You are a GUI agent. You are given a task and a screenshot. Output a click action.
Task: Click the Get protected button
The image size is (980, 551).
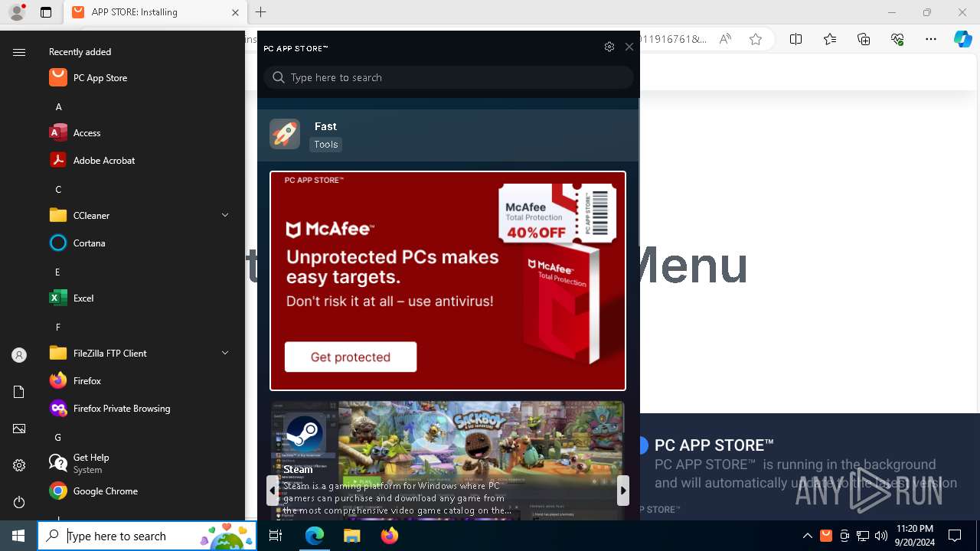351,357
